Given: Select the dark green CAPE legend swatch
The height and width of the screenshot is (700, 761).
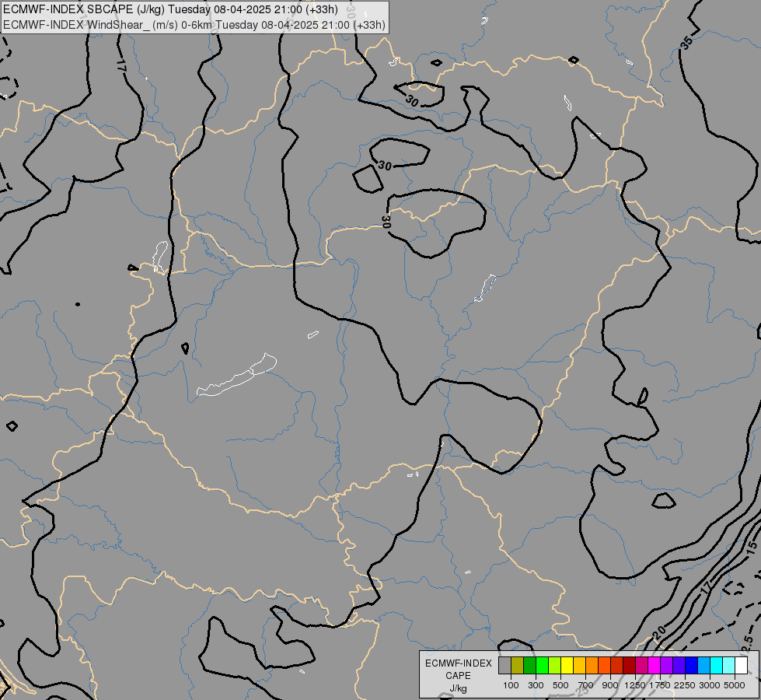Looking at the screenshot, I should point(529,665).
